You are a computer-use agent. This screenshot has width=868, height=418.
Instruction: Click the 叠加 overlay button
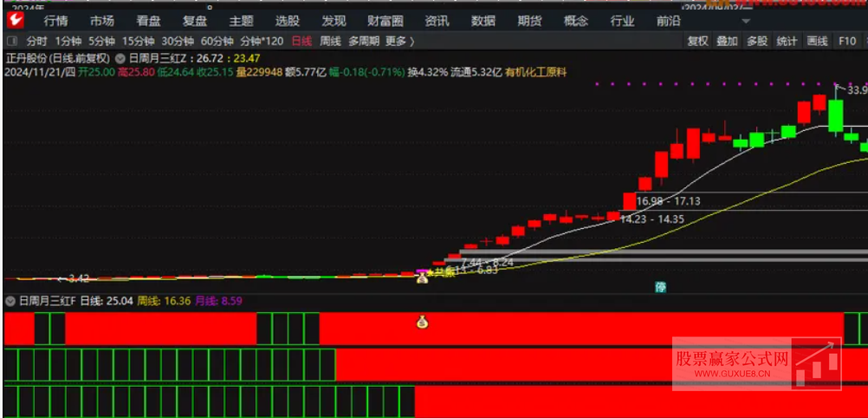click(x=728, y=41)
